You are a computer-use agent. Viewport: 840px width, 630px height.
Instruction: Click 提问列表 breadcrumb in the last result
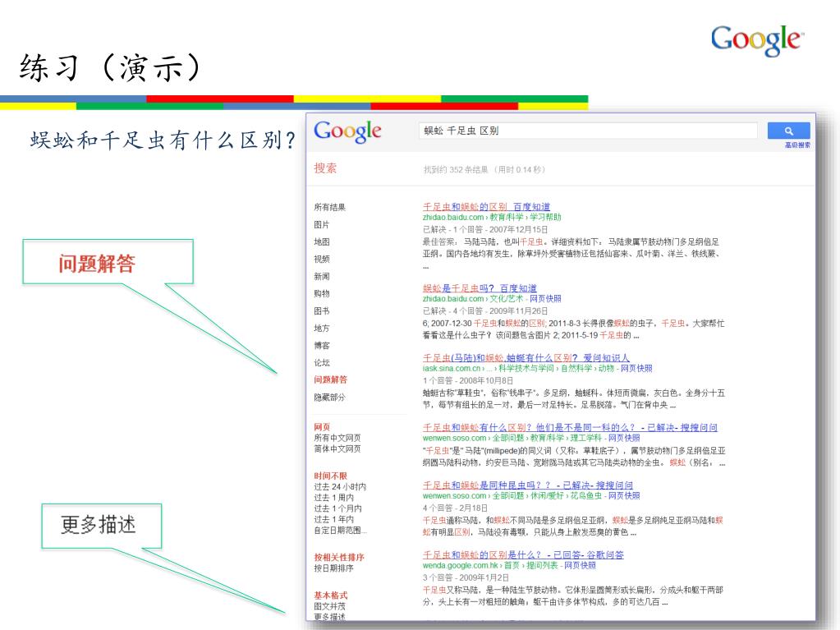tap(542, 566)
